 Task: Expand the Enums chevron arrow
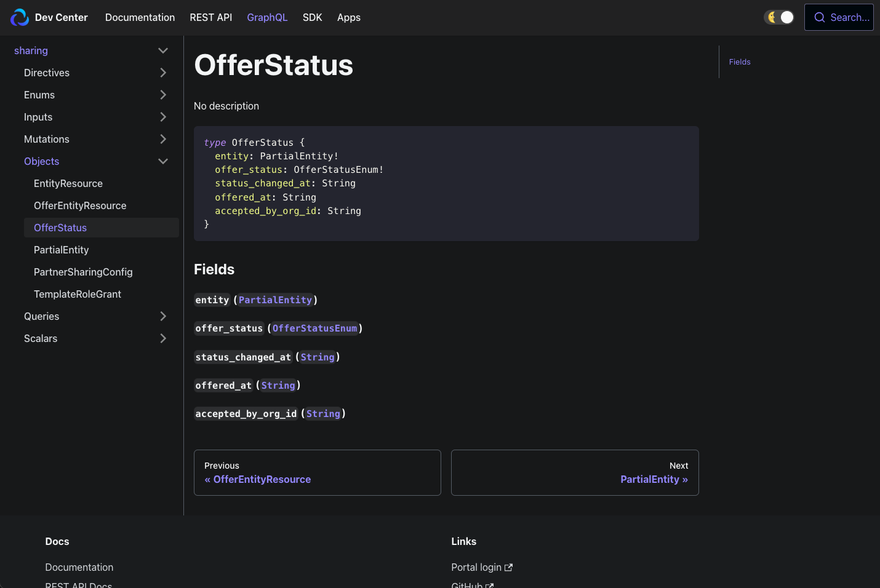coord(163,95)
